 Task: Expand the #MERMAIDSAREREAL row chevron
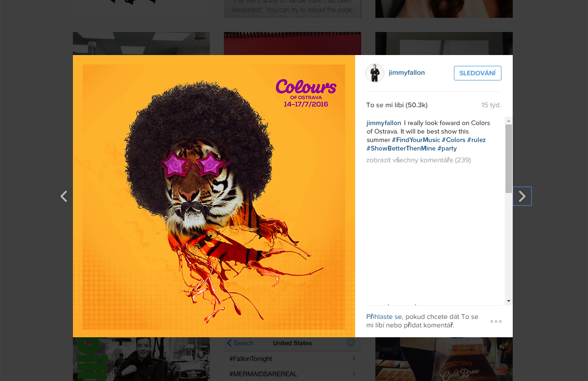click(x=354, y=374)
